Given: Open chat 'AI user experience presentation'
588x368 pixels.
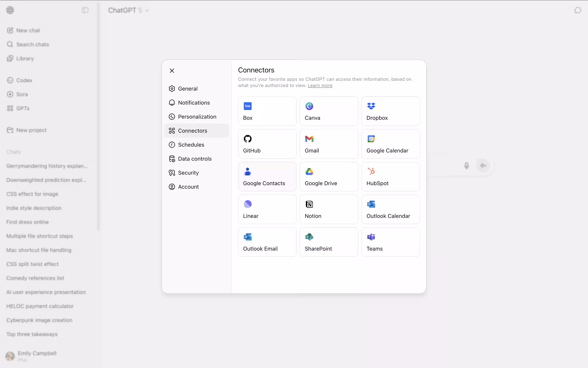Looking at the screenshot, I should point(46,292).
